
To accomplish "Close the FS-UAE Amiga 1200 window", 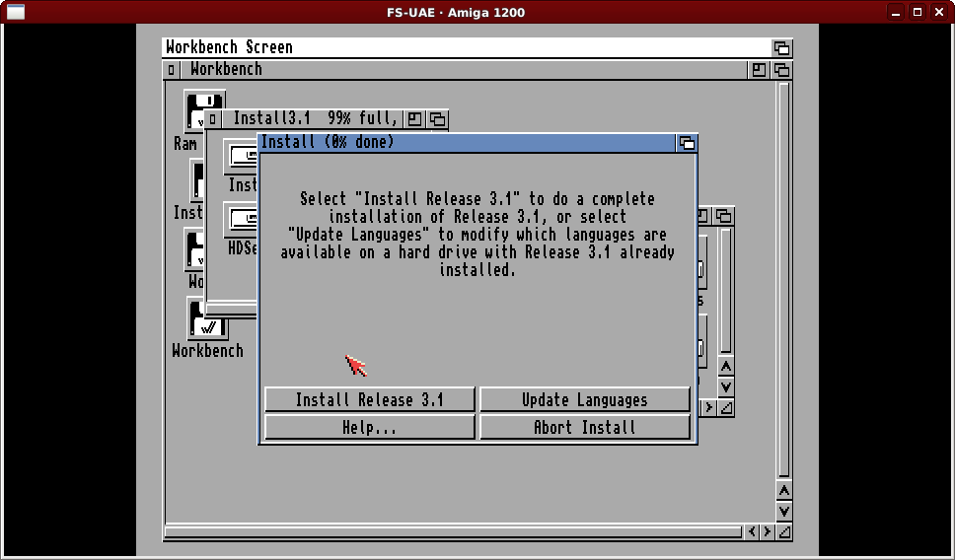I will [x=939, y=12].
